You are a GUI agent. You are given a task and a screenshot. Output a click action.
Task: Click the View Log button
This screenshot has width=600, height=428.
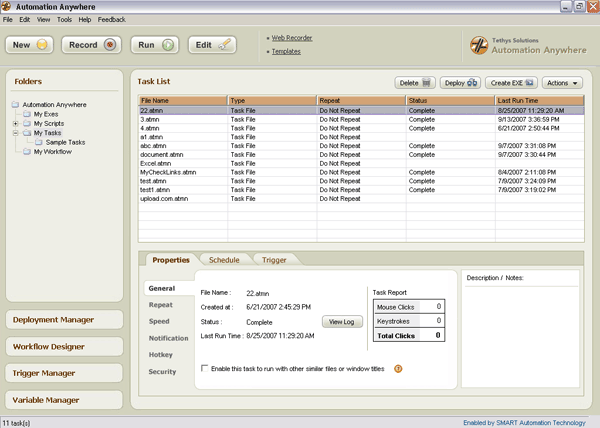pyautogui.click(x=341, y=321)
